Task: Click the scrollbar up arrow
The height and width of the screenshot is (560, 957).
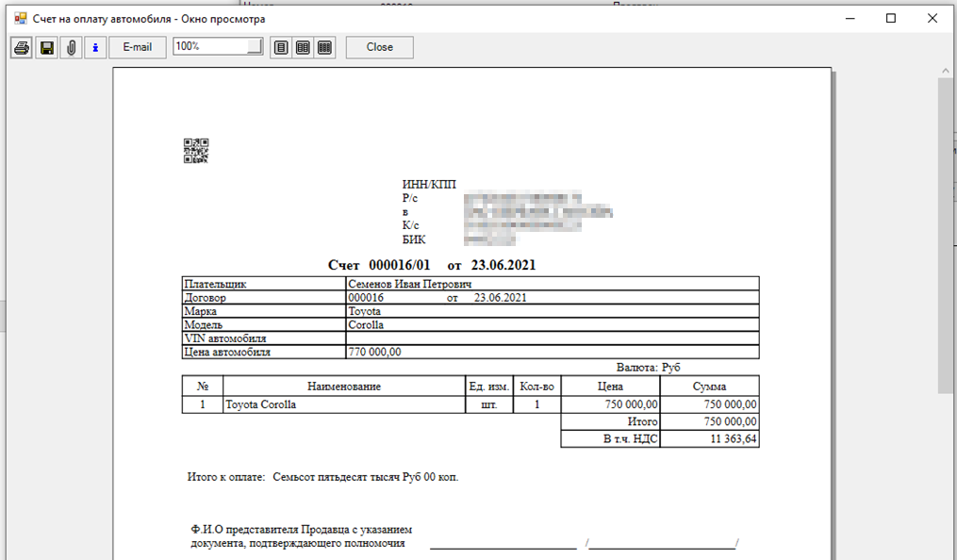Action: pos(946,71)
